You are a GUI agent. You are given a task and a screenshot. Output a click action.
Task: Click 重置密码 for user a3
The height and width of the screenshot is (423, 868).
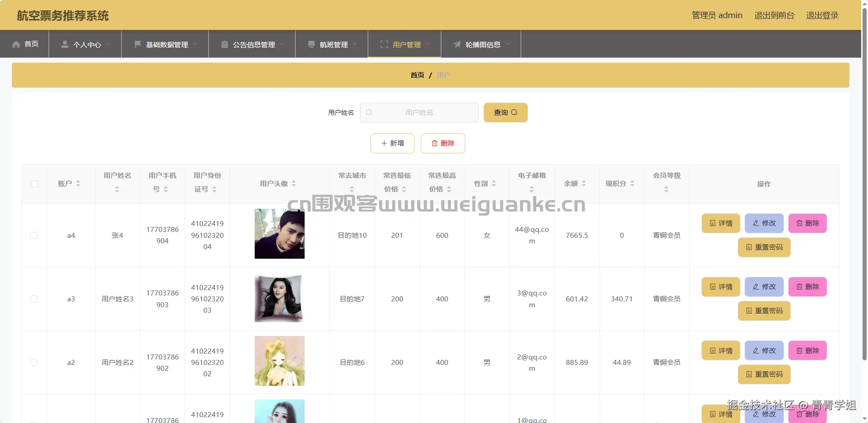764,311
